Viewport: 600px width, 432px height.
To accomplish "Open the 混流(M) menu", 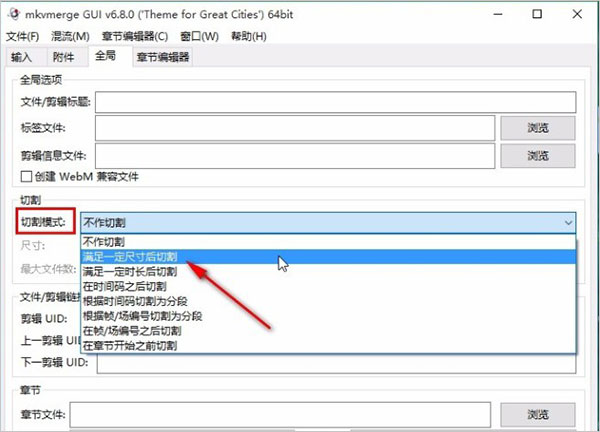I will pyautogui.click(x=70, y=36).
